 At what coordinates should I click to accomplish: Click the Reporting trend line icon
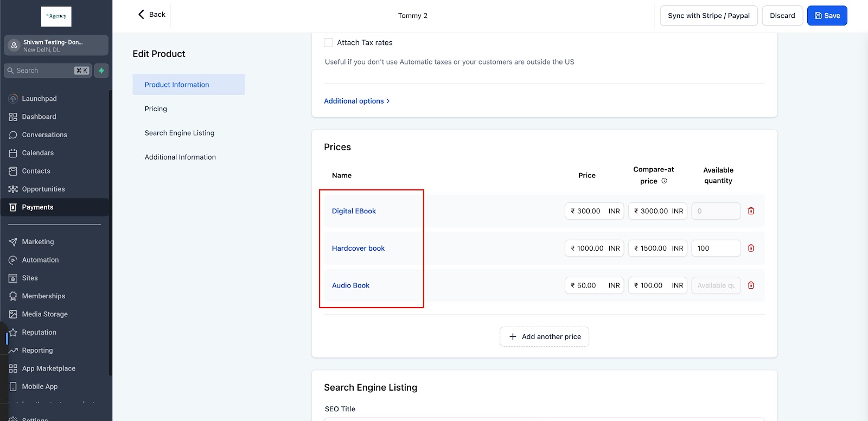[x=13, y=350]
